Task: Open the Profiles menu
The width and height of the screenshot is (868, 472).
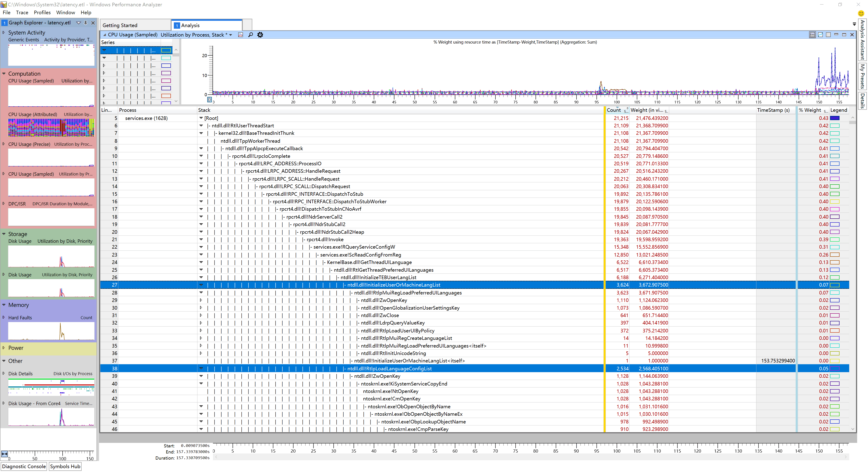Action: click(42, 12)
